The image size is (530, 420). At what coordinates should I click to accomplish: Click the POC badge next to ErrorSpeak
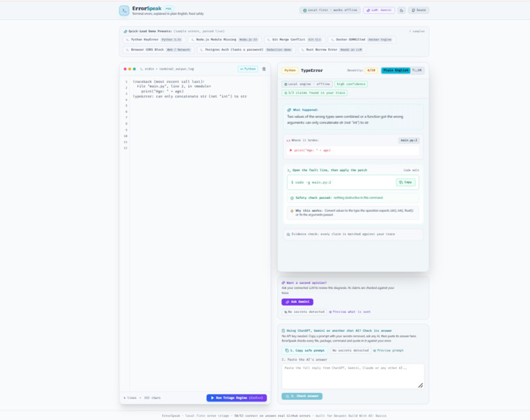169,9
